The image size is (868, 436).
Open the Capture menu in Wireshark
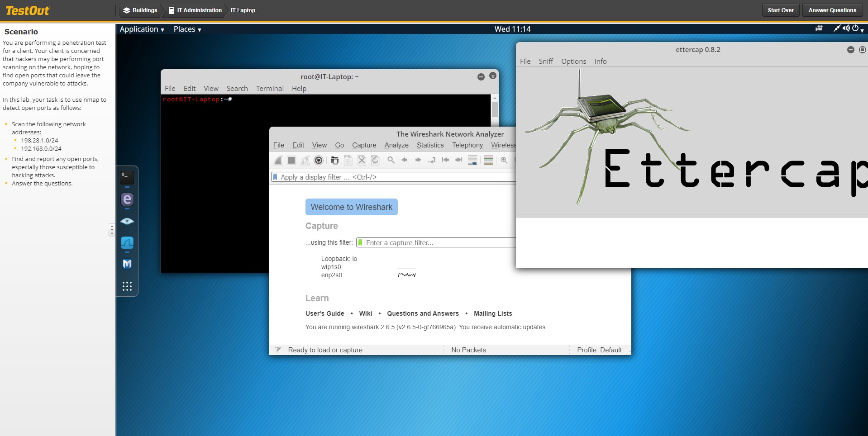(364, 145)
